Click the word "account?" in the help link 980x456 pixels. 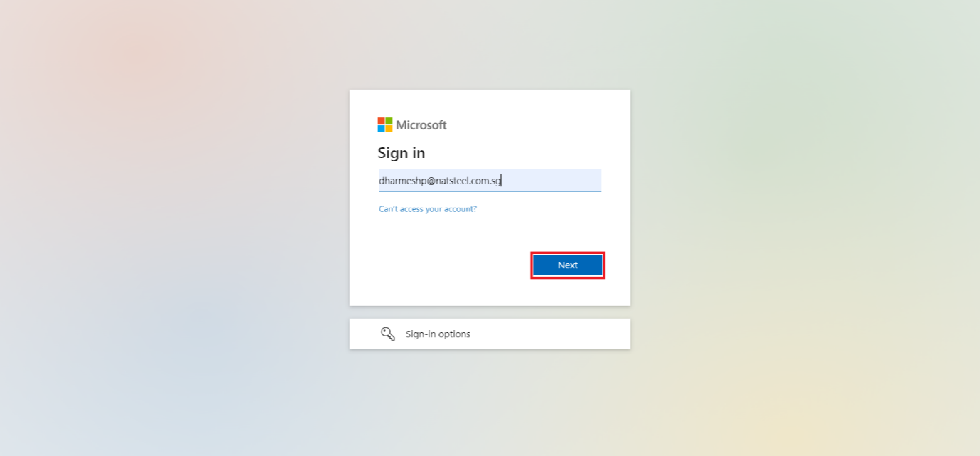pos(461,209)
